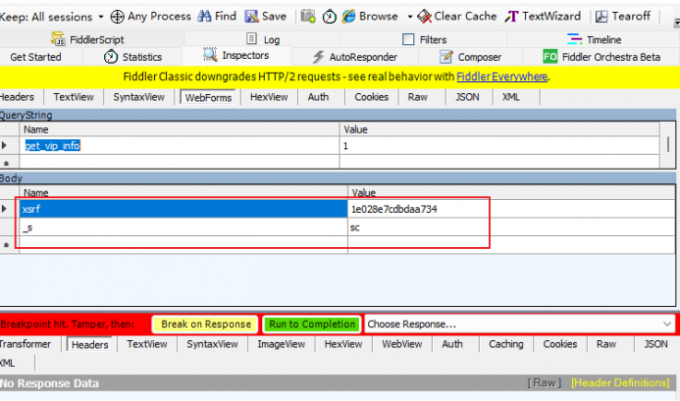Image resolution: width=680 pixels, height=401 pixels.
Task: Select the xsrf body name cell
Action: (x=183, y=209)
